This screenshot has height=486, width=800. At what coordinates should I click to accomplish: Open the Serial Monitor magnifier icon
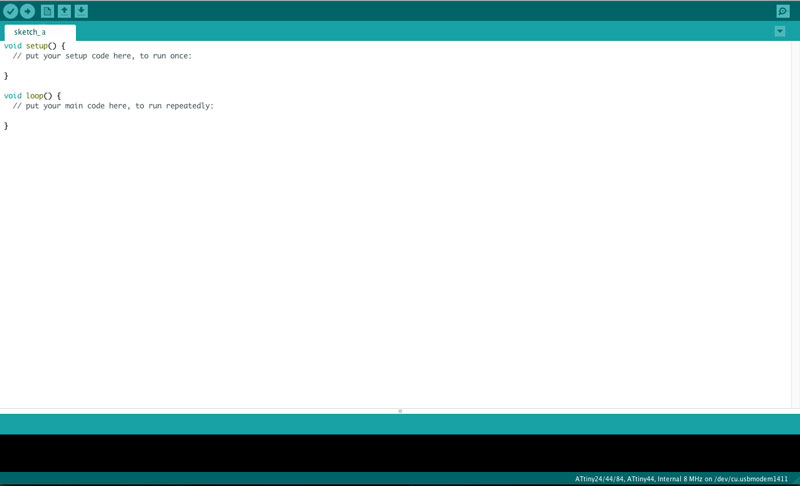[783, 11]
